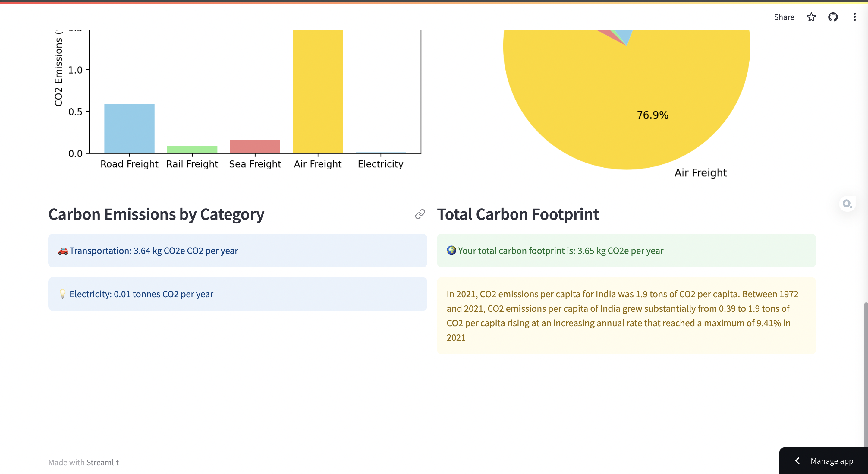Click the red car emoji icon
Viewport: 868px width, 474px height.
pos(63,251)
